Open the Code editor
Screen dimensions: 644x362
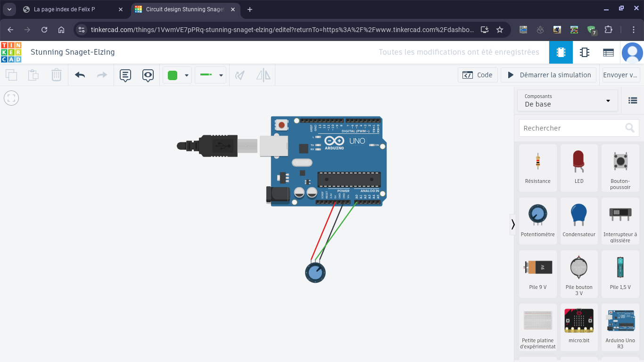pyautogui.click(x=478, y=75)
